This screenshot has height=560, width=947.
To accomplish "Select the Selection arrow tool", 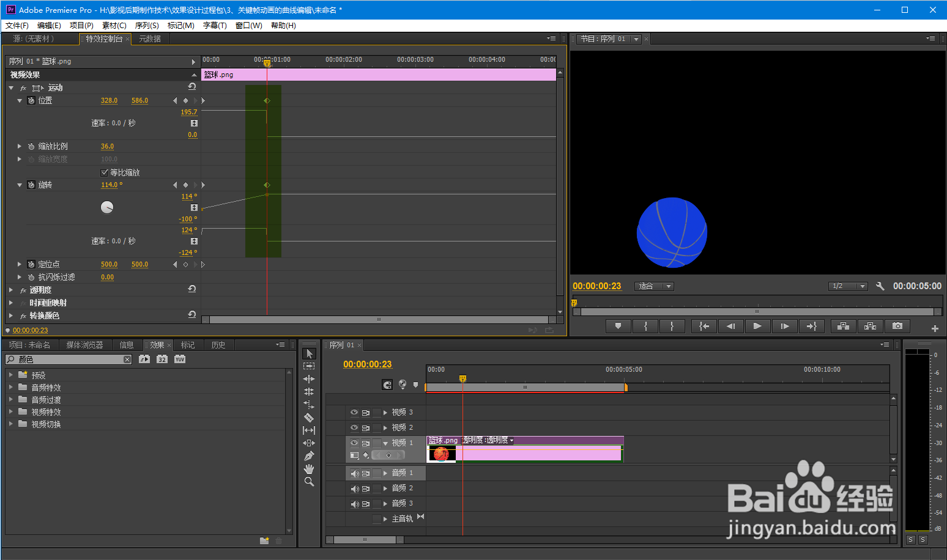I will point(309,354).
